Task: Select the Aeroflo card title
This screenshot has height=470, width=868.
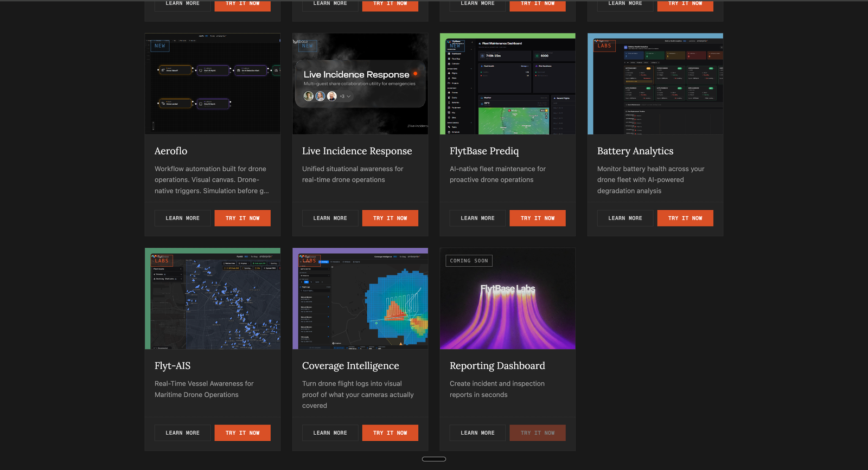Action: point(171,151)
